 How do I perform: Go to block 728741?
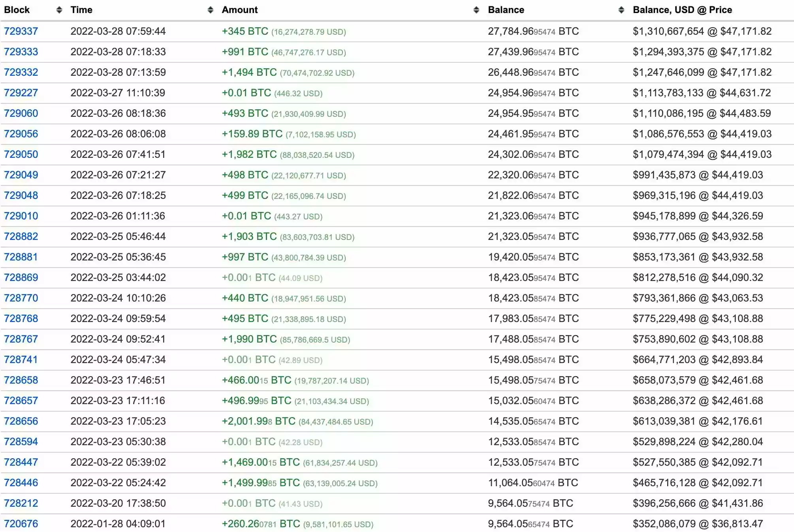[x=21, y=360]
